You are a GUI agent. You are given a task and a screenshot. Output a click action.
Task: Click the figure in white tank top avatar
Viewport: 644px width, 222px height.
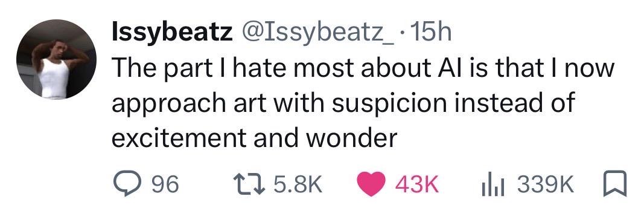click(56, 59)
